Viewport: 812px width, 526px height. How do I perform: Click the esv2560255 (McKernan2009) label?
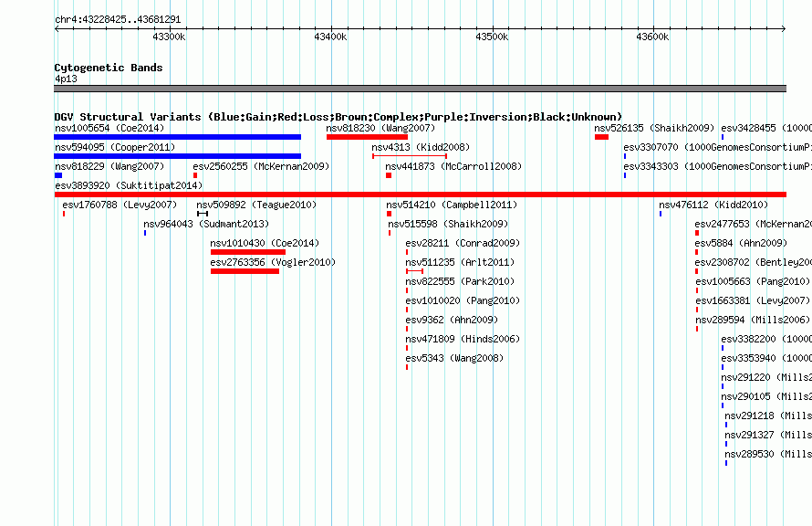point(261,166)
